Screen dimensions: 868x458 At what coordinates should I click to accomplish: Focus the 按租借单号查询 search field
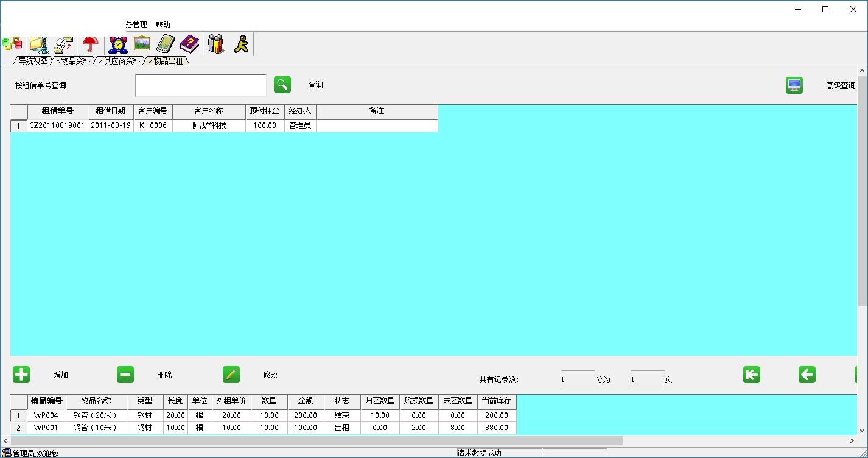click(x=201, y=85)
